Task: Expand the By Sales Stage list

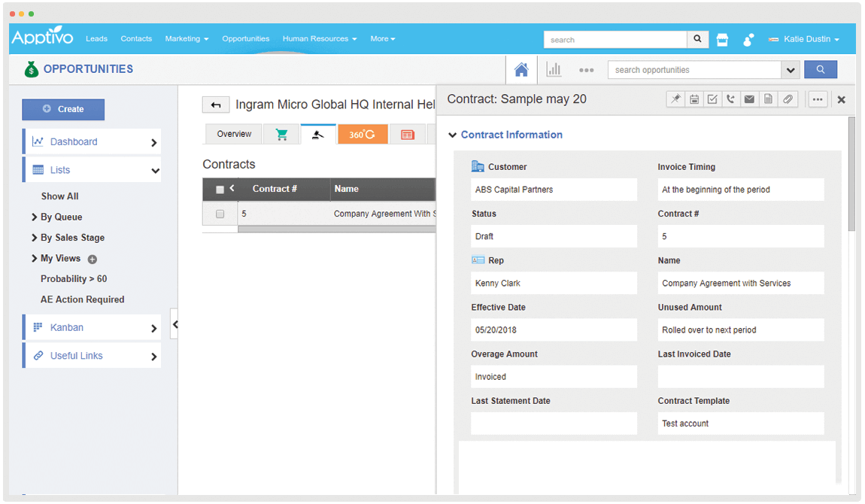Action: 35,238
